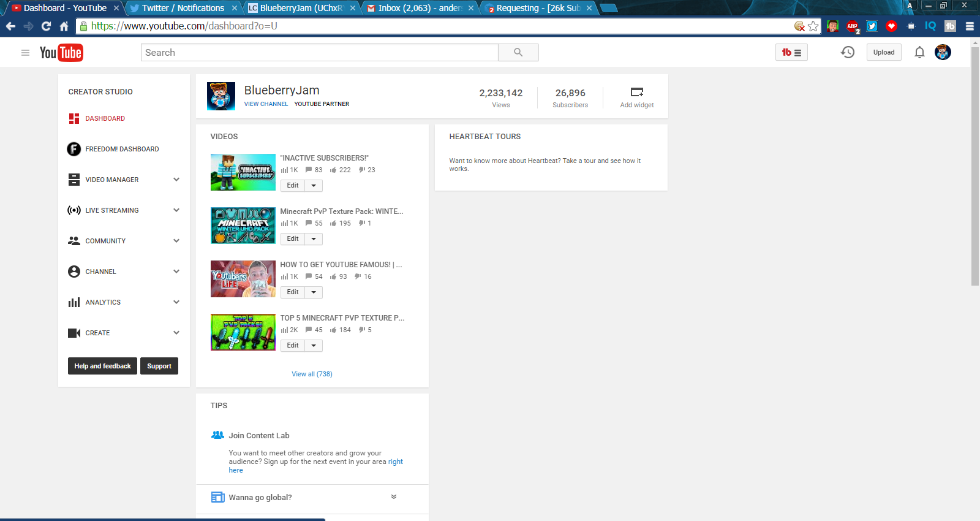Close the Dashboard - YouTube tab

point(116,8)
